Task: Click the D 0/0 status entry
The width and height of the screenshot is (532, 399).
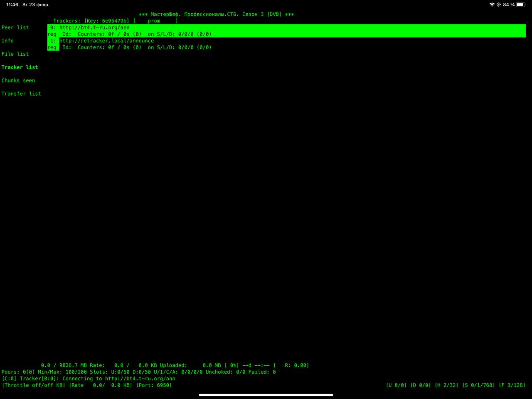Action: [x=421, y=385]
